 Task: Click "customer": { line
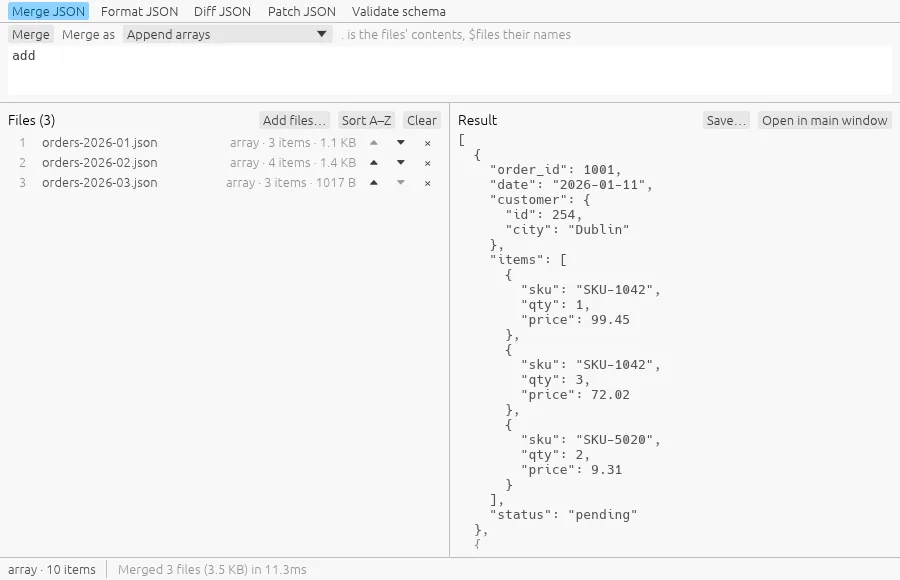[x=540, y=200]
